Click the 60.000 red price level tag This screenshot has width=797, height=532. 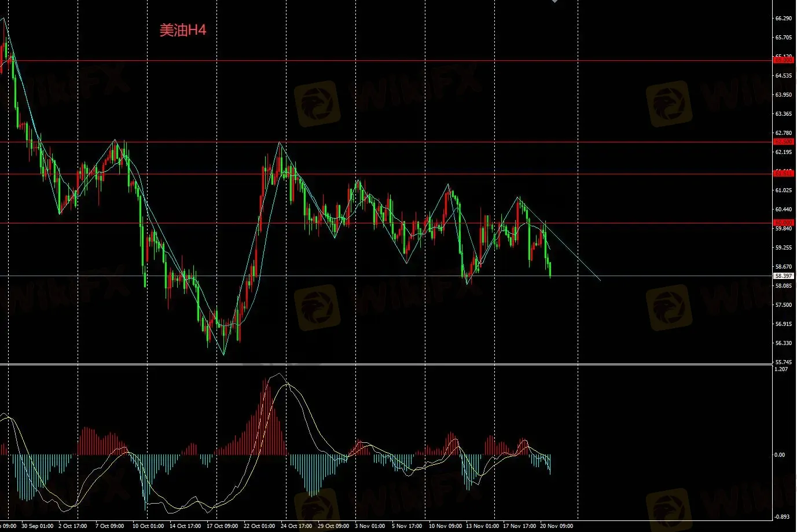(x=784, y=223)
